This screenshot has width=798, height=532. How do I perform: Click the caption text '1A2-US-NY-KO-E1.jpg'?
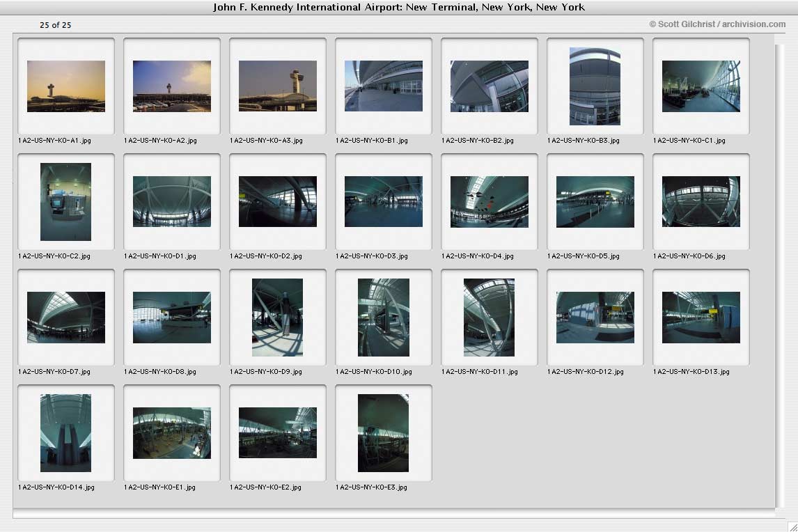pos(159,487)
